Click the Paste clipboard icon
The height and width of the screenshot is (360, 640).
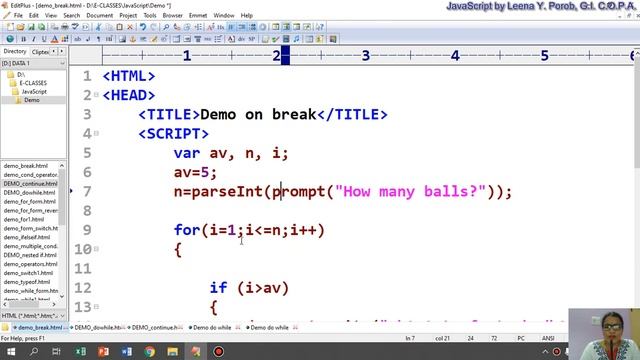119,27
